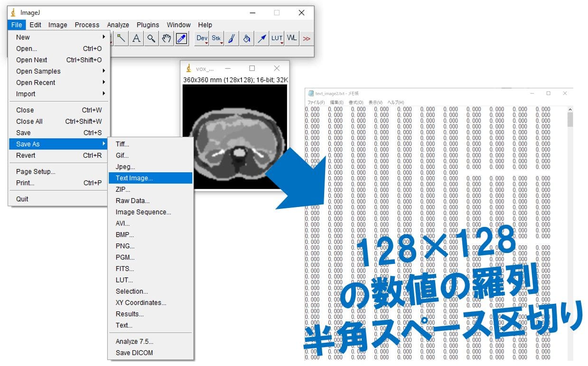
Task: Choose Close All
Action: pyautogui.click(x=59, y=122)
